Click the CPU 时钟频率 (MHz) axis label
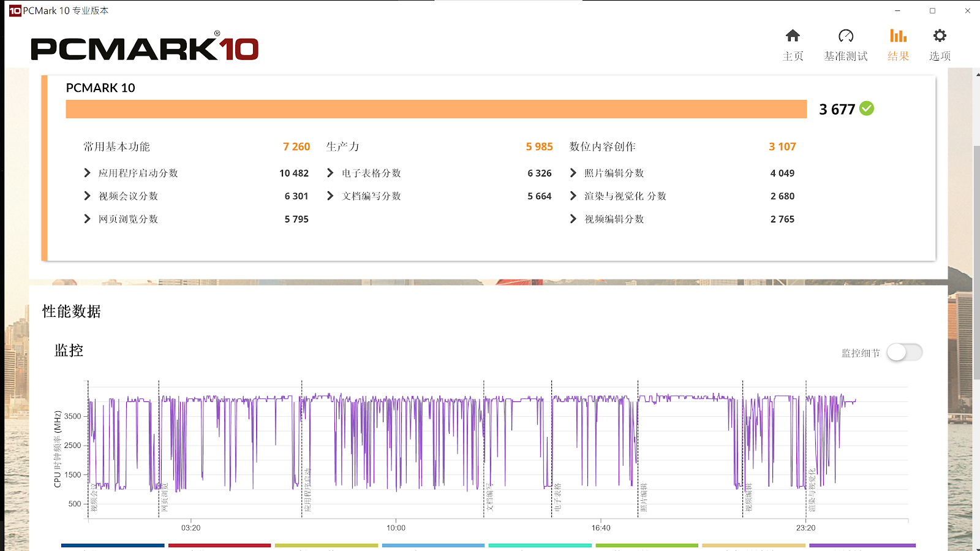 tap(58, 449)
